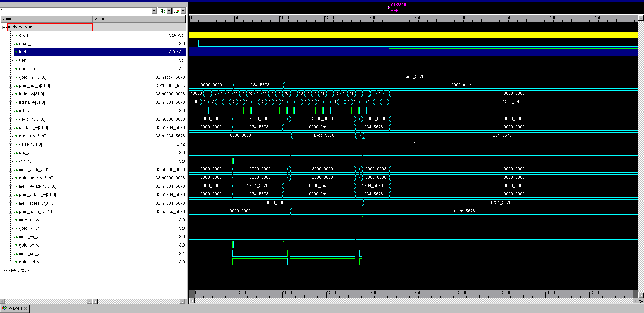
Task: Click the 2'h2 value of dsize_w
Action: 181,144
